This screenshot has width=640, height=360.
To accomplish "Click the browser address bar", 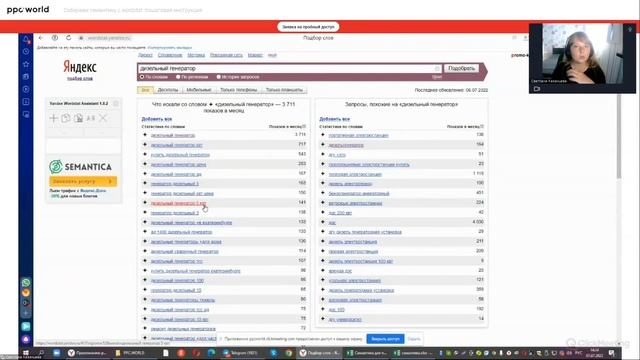I will (x=104, y=38).
